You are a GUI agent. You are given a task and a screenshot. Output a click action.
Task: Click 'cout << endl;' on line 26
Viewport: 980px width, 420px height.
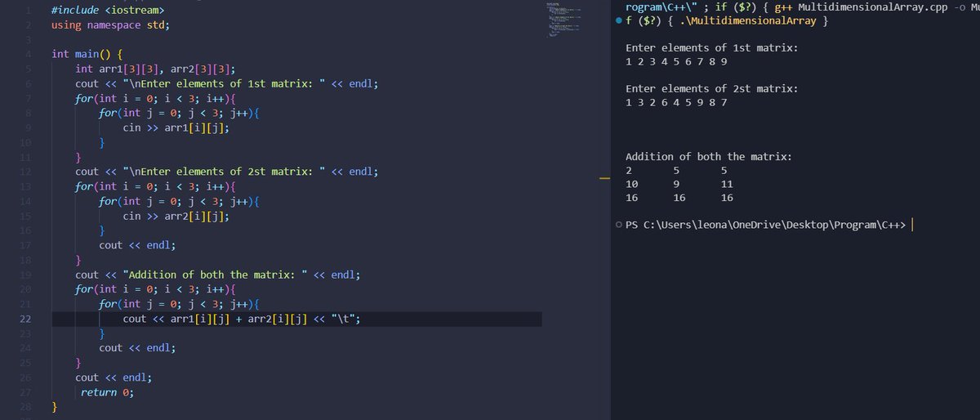pyautogui.click(x=114, y=378)
